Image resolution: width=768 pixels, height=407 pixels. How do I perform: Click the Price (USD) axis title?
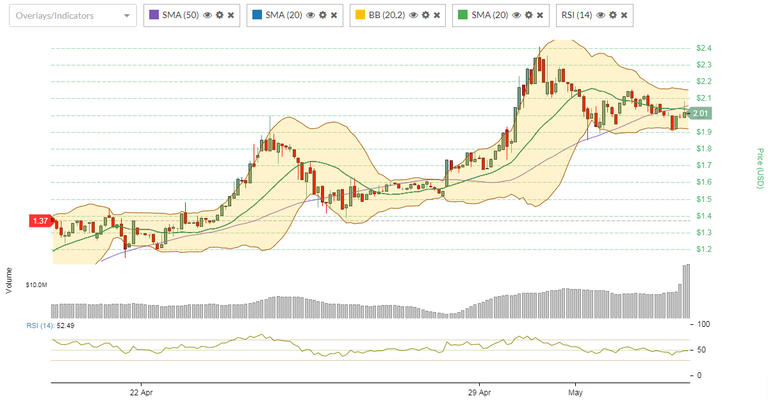[x=760, y=168]
